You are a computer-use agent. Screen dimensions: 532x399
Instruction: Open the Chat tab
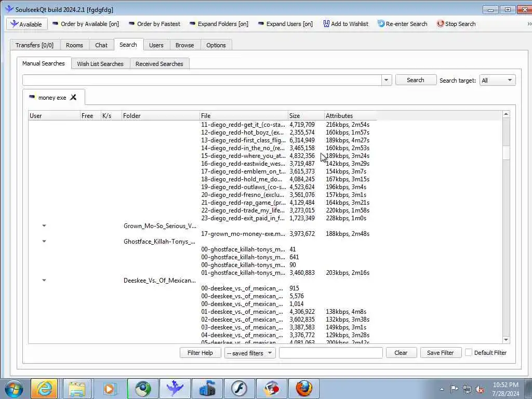(101, 45)
